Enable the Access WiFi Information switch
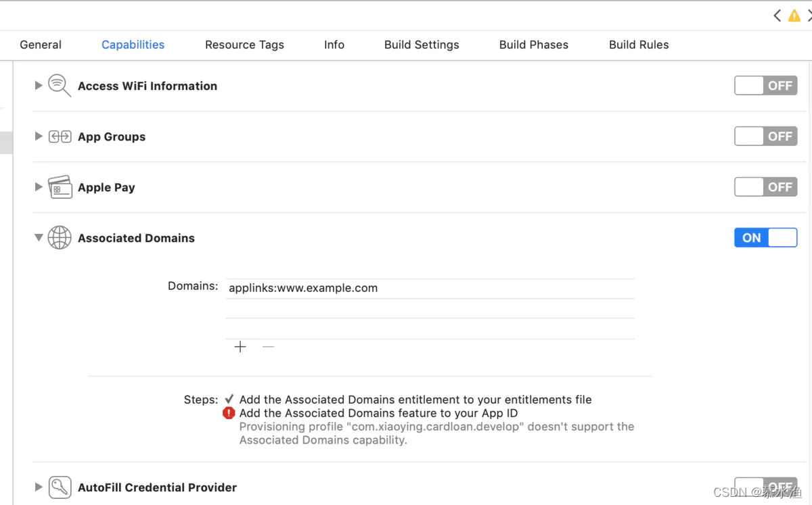This screenshot has height=505, width=812. [766, 86]
